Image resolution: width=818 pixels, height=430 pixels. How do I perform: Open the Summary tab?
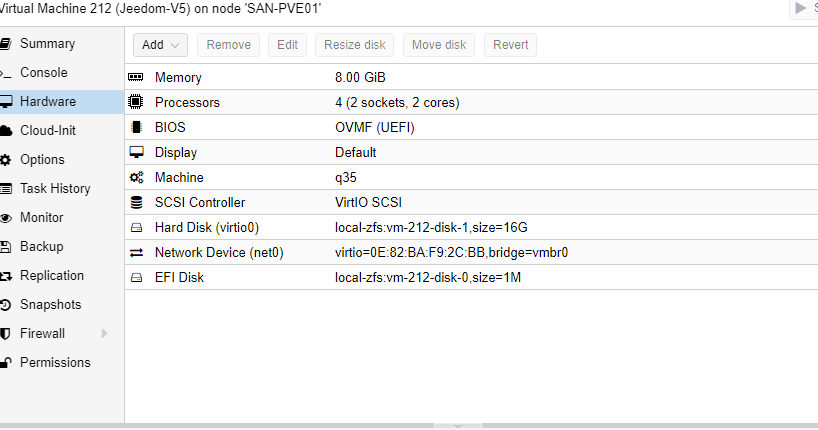click(47, 43)
